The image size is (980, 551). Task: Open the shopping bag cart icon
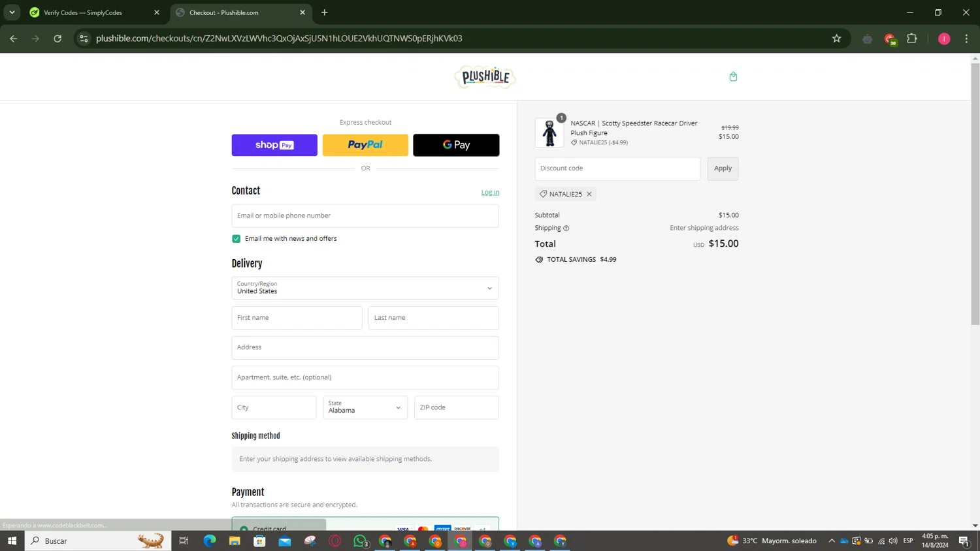coord(733,76)
